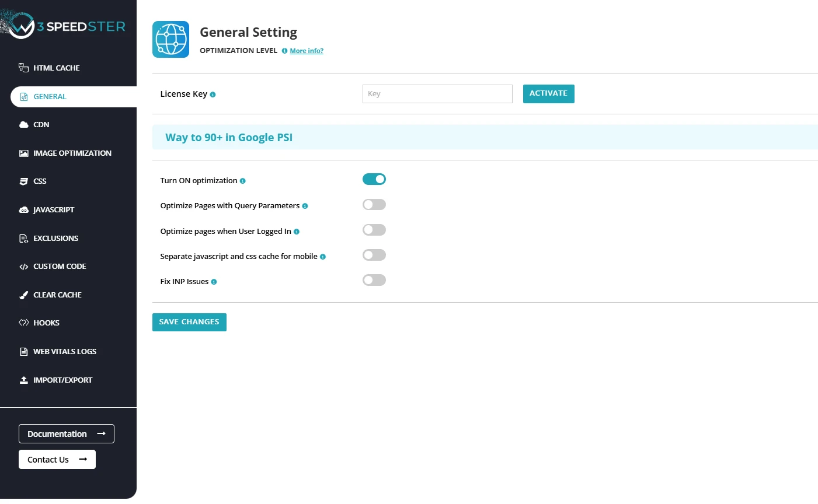818x504 pixels.
Task: Click info icon next to Optimization Level
Action: pos(284,51)
